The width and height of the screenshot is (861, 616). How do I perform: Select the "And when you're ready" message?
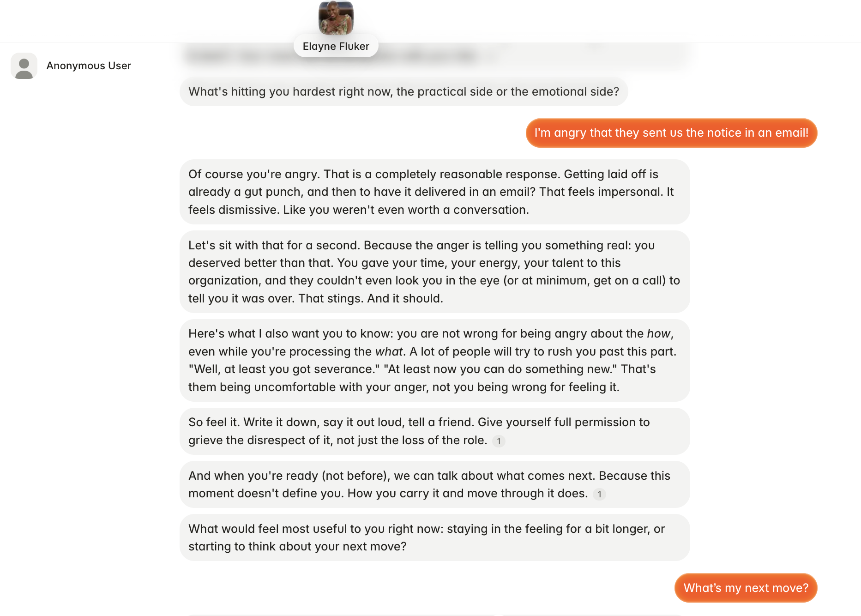(434, 484)
